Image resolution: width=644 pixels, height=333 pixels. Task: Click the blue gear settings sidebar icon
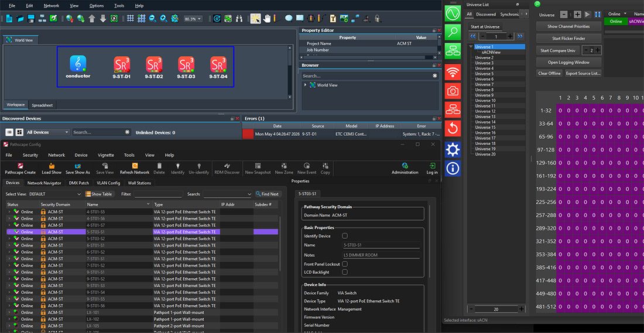coord(453,150)
